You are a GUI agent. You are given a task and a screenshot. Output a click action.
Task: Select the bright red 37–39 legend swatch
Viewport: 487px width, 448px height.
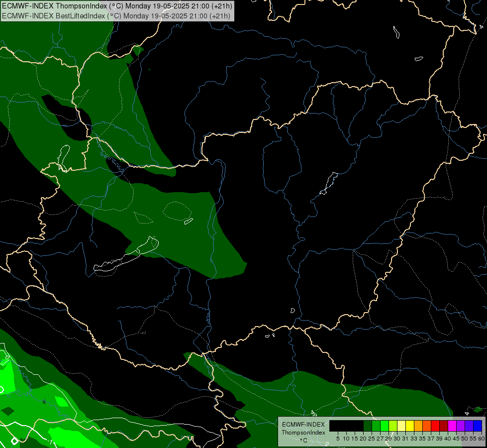pyautogui.click(x=435, y=426)
